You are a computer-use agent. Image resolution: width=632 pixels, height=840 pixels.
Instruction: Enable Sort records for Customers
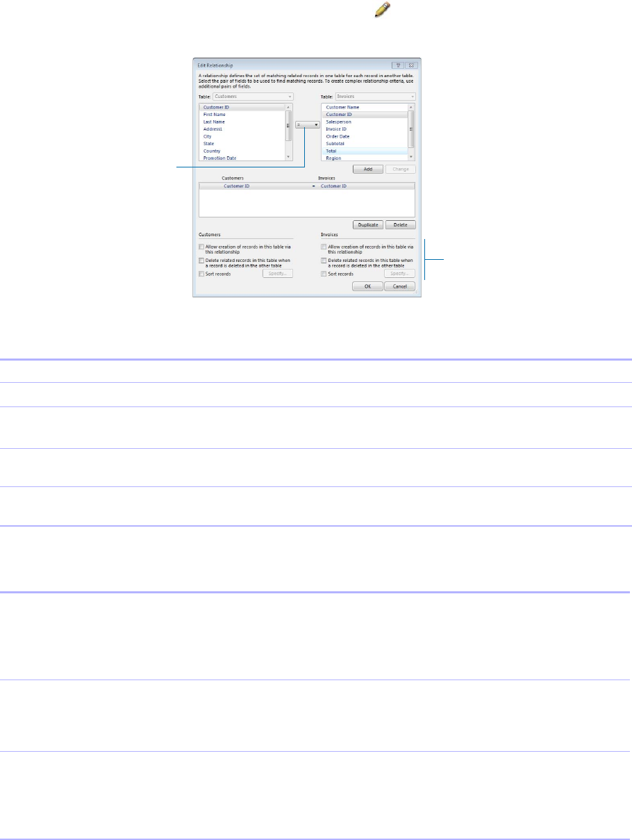point(201,274)
